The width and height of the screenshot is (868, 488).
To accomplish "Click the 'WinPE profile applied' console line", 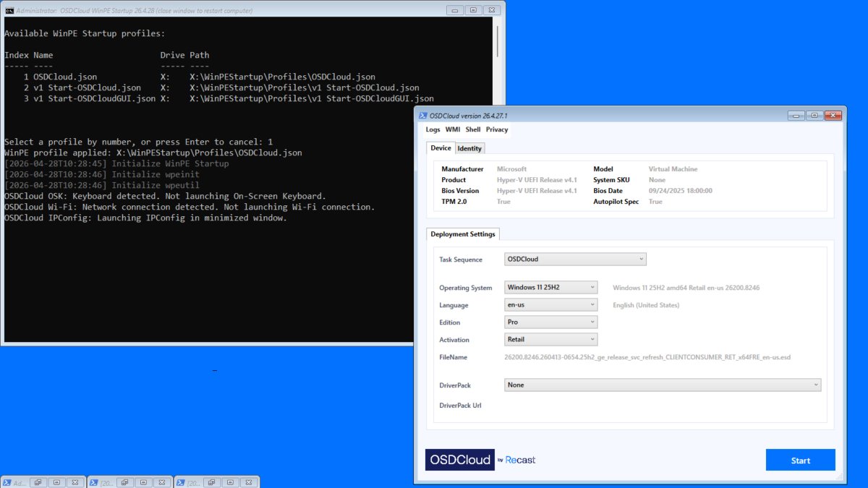I will pos(153,153).
